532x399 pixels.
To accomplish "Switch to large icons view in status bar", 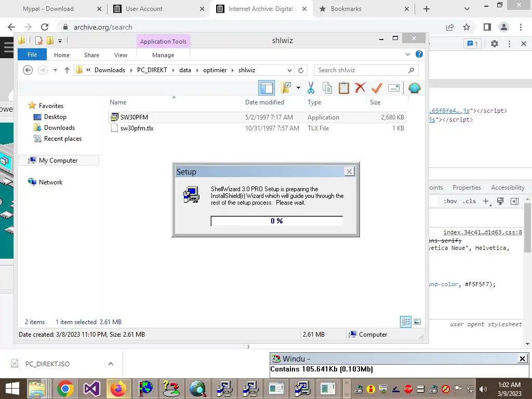I will point(417,322).
